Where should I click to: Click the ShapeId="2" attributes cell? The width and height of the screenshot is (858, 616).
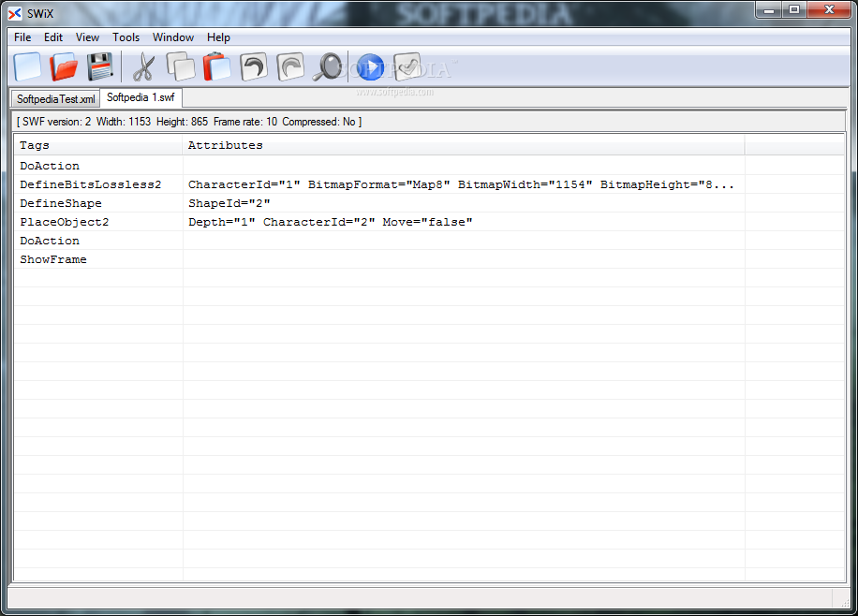[464, 203]
